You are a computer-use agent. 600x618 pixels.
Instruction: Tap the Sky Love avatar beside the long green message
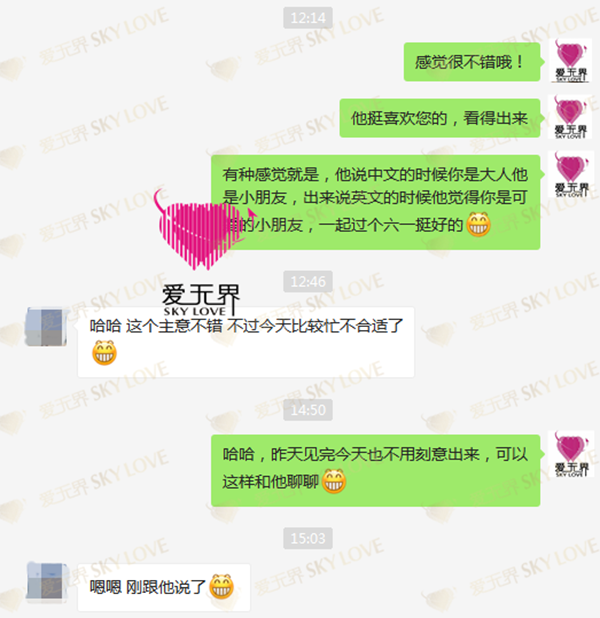(571, 174)
